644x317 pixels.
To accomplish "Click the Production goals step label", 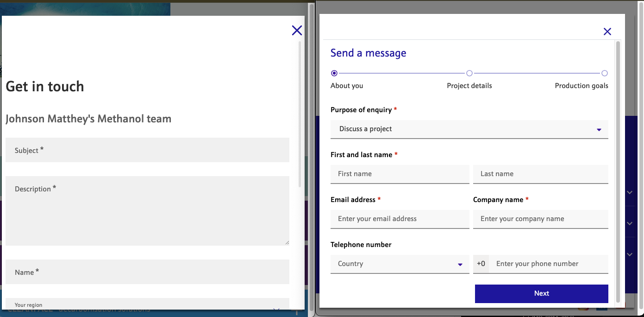I will (581, 86).
